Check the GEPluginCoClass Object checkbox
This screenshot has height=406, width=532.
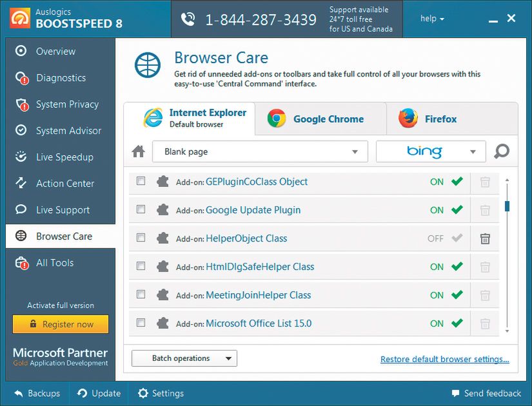tap(141, 181)
